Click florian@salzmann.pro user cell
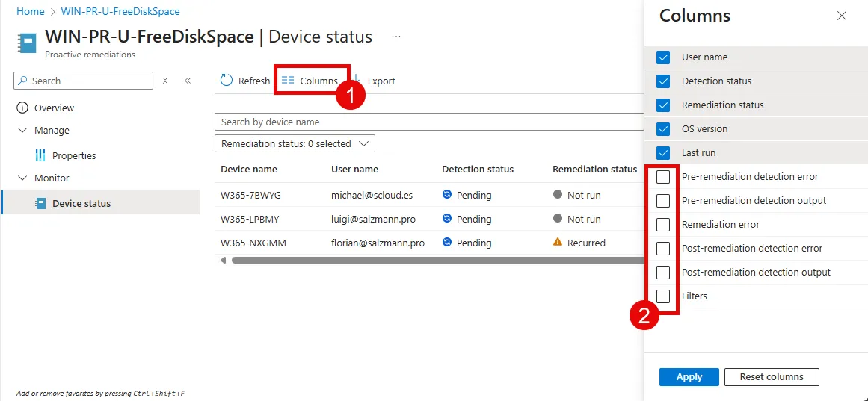Screen dimensions: 868x401 tap(378, 242)
